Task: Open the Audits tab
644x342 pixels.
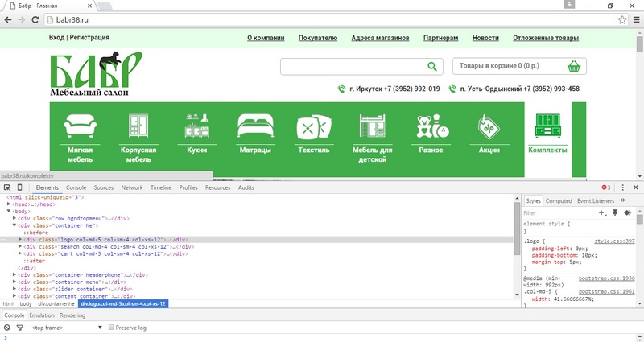Action: (246, 187)
